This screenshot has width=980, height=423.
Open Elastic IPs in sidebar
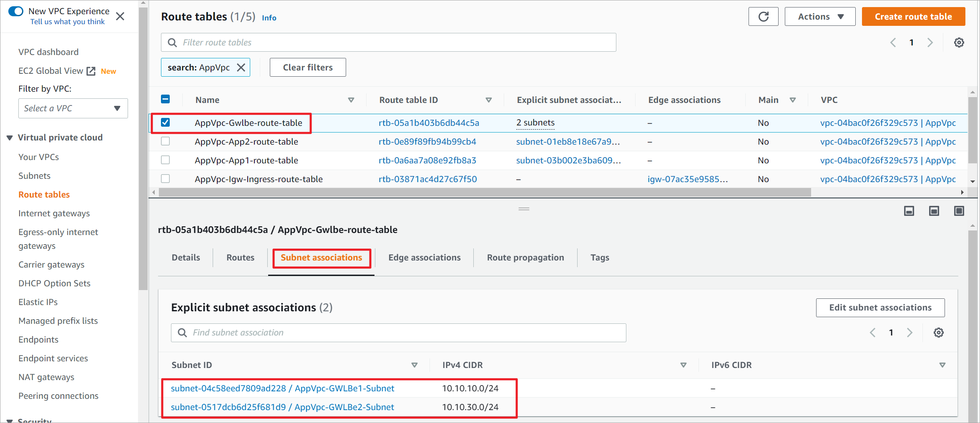(38, 302)
